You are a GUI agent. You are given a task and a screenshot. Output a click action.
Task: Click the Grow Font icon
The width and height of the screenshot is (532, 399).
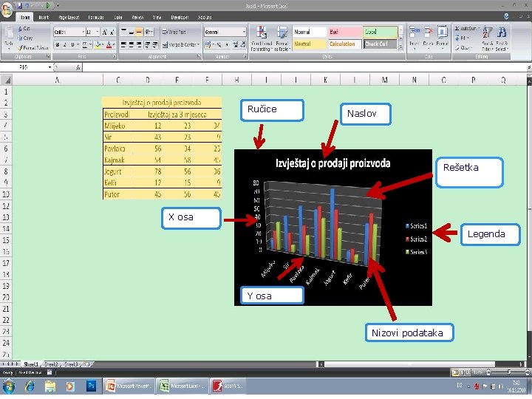[x=104, y=33]
